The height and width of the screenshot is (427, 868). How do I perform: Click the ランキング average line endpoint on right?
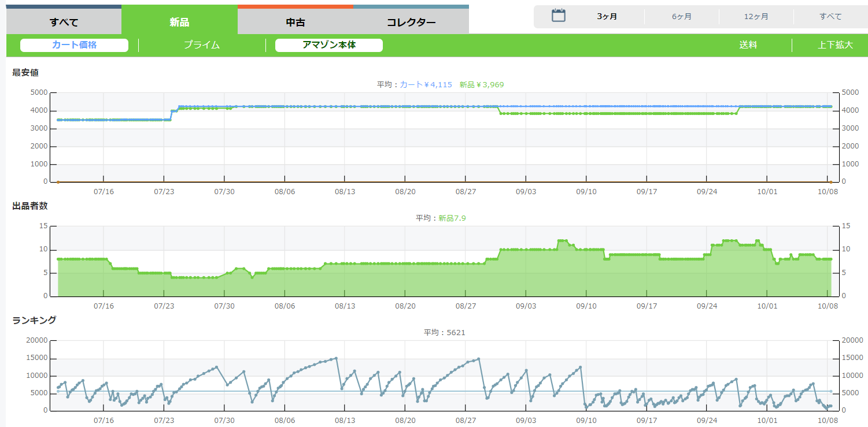[831, 392]
